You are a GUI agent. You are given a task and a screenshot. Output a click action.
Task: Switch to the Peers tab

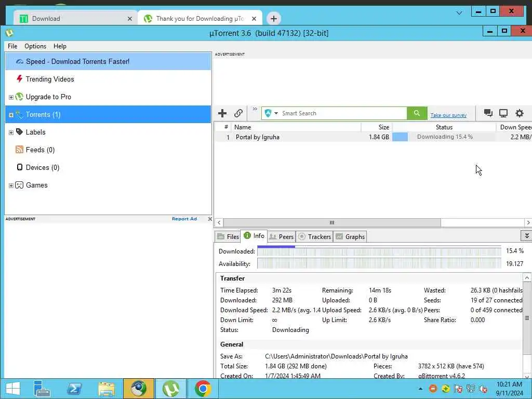click(x=281, y=236)
